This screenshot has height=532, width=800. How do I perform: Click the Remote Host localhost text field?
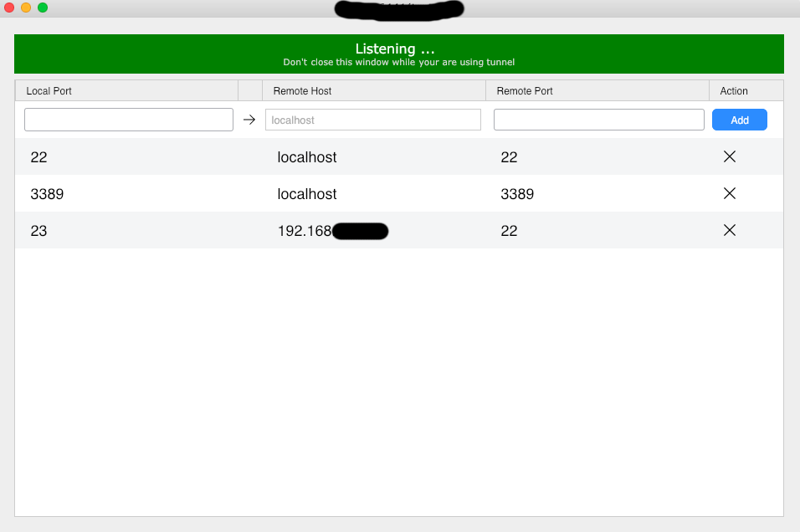[x=373, y=120]
